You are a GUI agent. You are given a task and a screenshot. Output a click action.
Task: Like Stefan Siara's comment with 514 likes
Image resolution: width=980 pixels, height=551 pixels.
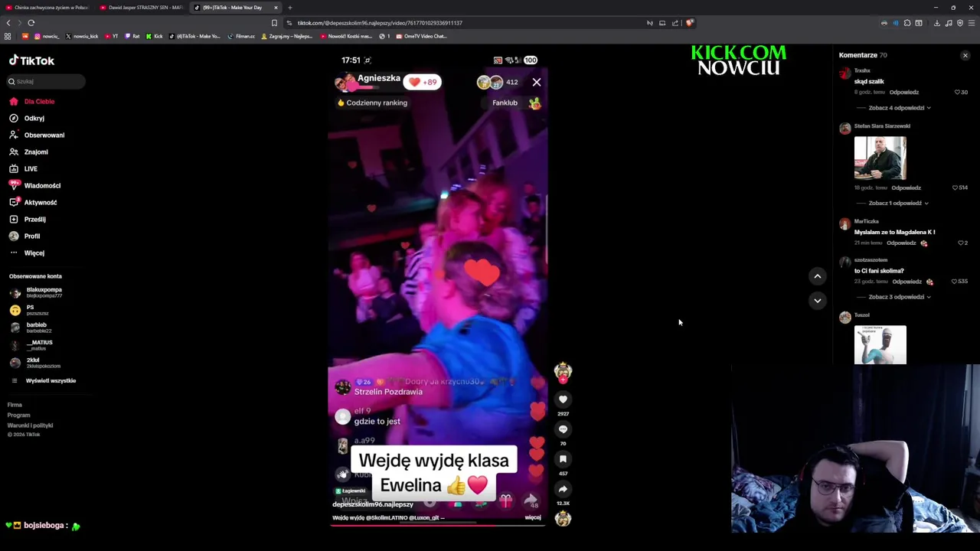click(x=955, y=187)
